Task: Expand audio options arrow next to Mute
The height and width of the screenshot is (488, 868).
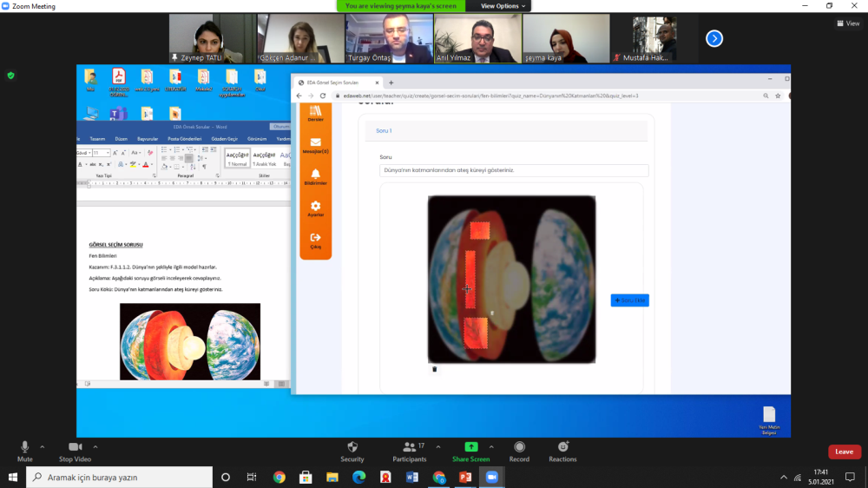Action: [42, 447]
